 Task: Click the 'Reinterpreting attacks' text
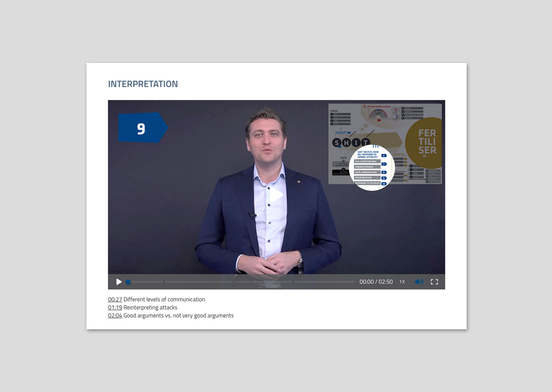[x=150, y=307]
